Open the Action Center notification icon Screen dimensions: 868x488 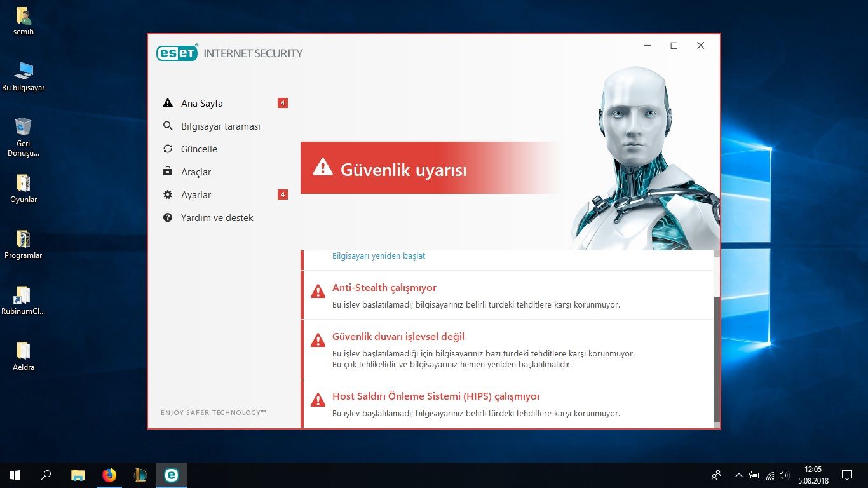tap(847, 475)
